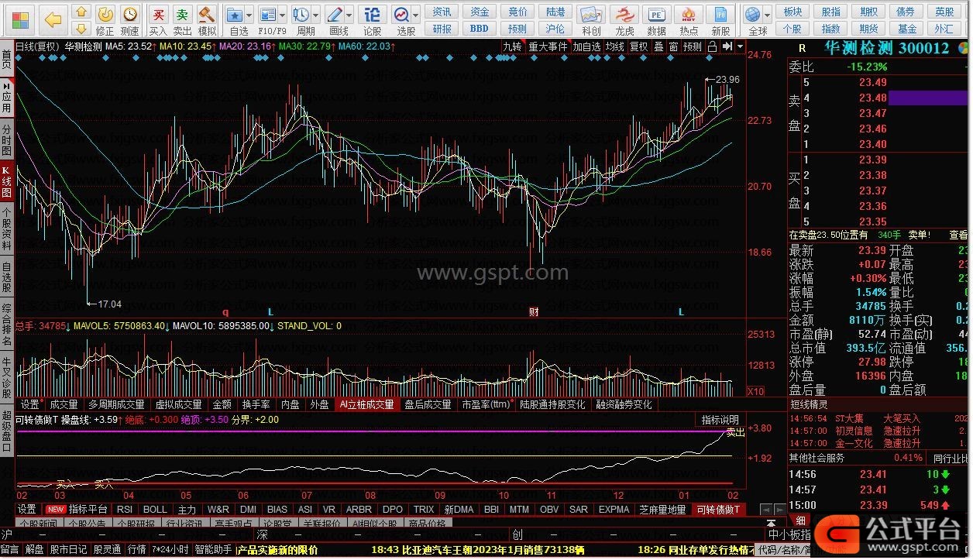
Task: Select the 综合排名 sidebar tab
Action: (7, 325)
